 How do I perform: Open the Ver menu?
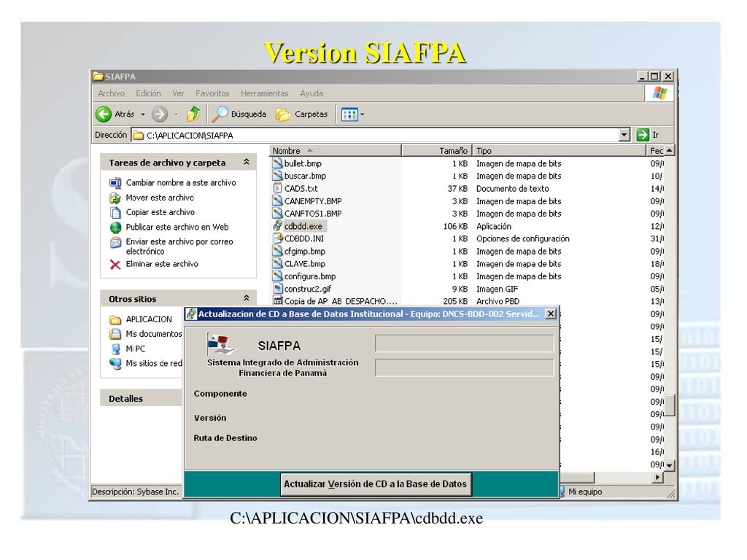click(178, 93)
